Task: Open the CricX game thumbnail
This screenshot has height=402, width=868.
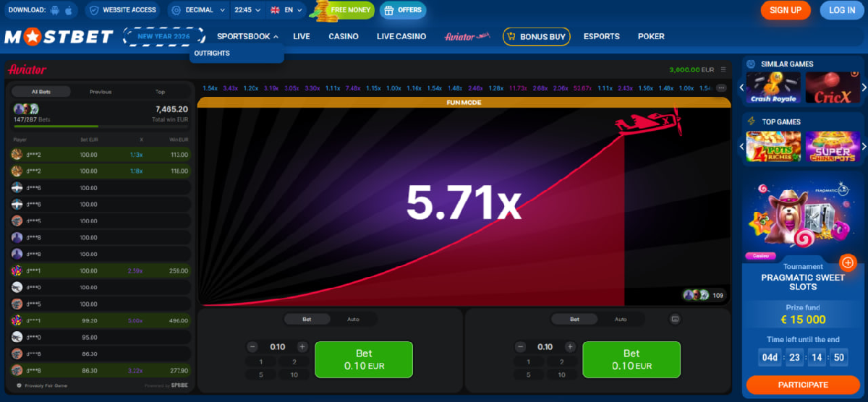Action: (x=832, y=87)
